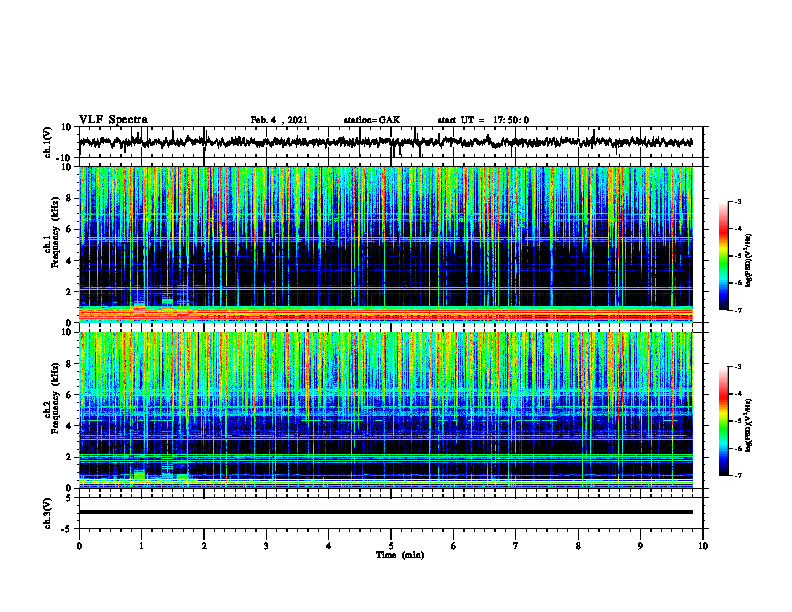The width and height of the screenshot is (792, 612).
Task: Click time axis tick label "1"
Action: (141, 546)
